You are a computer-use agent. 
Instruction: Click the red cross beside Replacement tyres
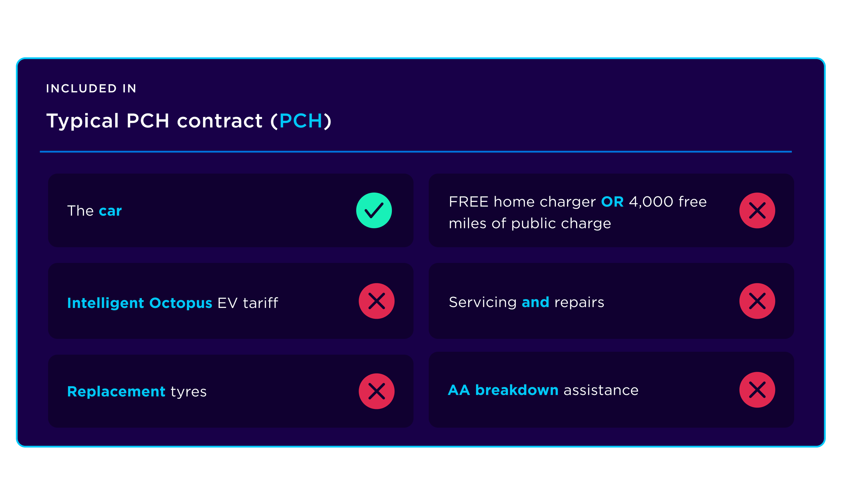(x=376, y=391)
